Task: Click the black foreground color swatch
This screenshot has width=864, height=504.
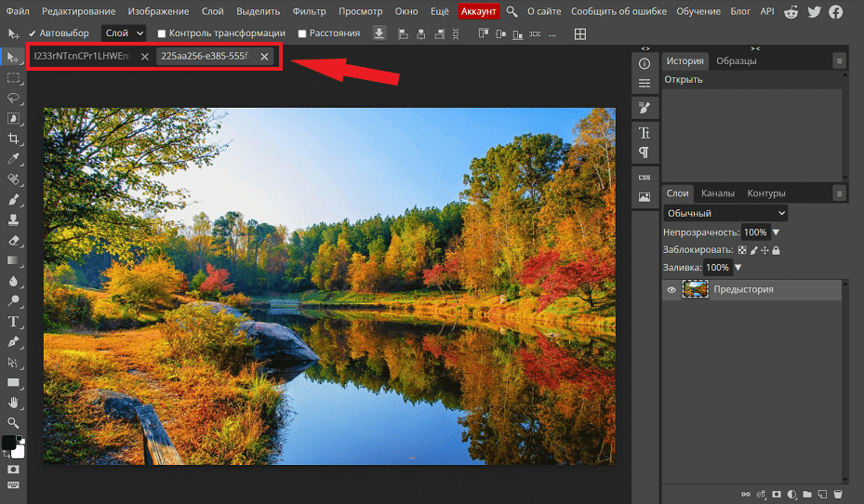Action: [9, 443]
